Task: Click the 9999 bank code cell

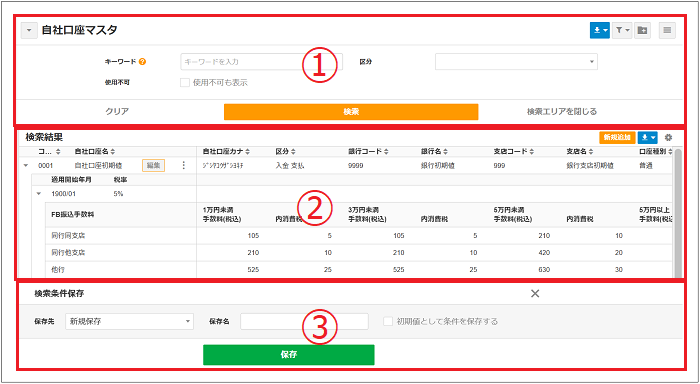Action: click(x=356, y=166)
